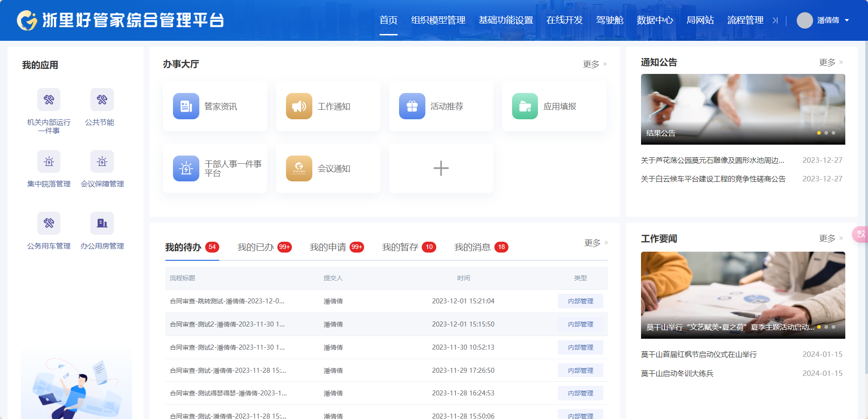Viewport: 868px width, 419px height.
Task: Switch to 我的消息 tab
Action: coord(473,247)
